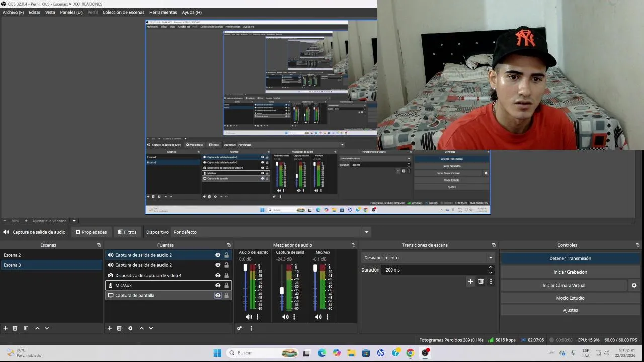Open mixer menu dots beside audio gears
644x362 pixels.
(251, 328)
